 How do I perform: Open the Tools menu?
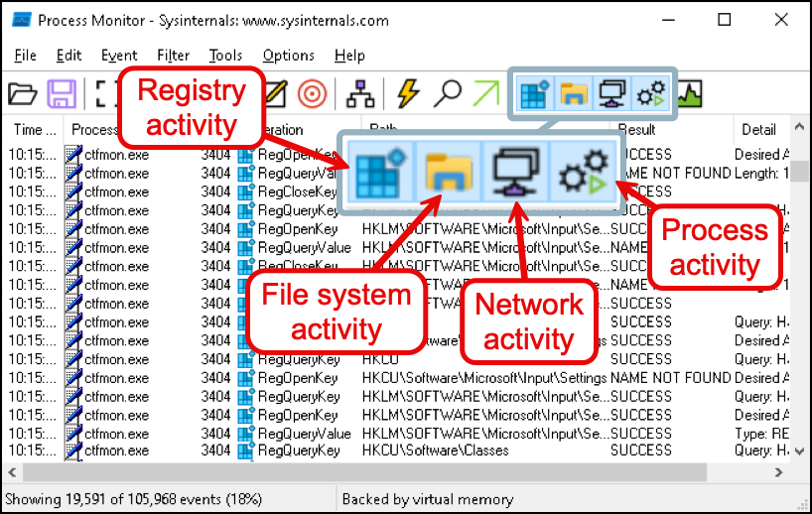click(225, 55)
